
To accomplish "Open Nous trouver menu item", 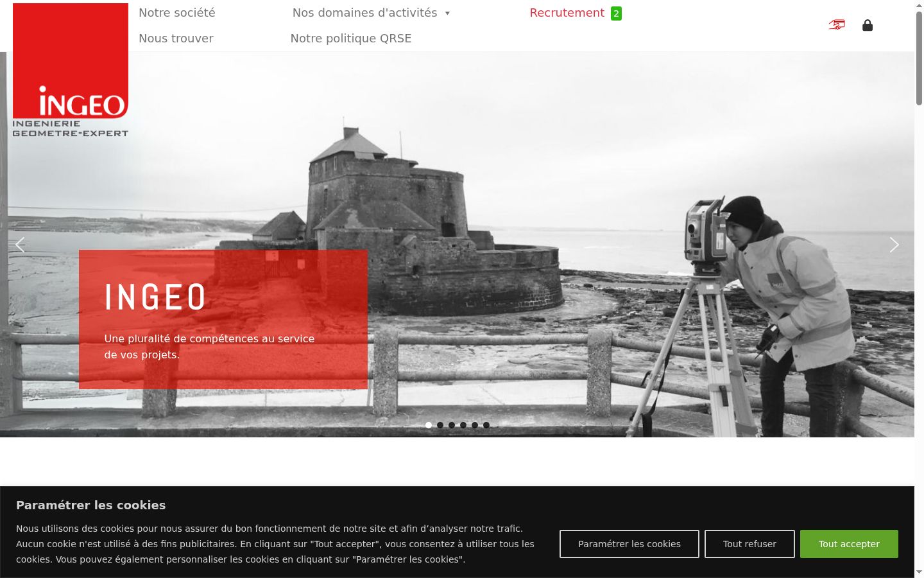I will pos(176,39).
